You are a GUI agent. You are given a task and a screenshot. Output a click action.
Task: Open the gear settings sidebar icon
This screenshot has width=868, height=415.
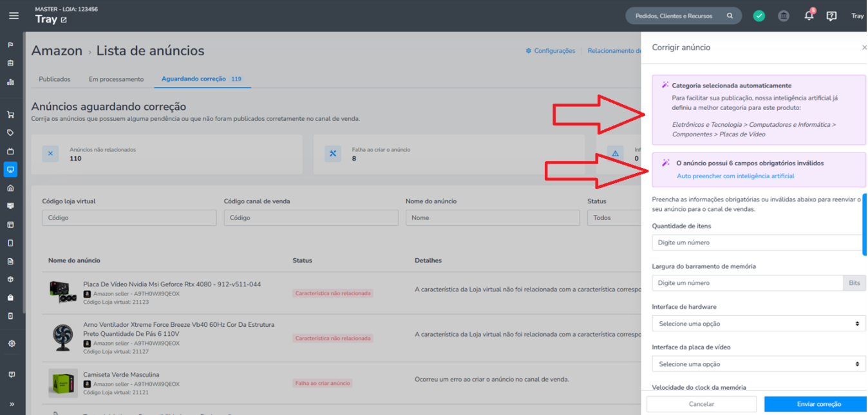click(x=11, y=344)
